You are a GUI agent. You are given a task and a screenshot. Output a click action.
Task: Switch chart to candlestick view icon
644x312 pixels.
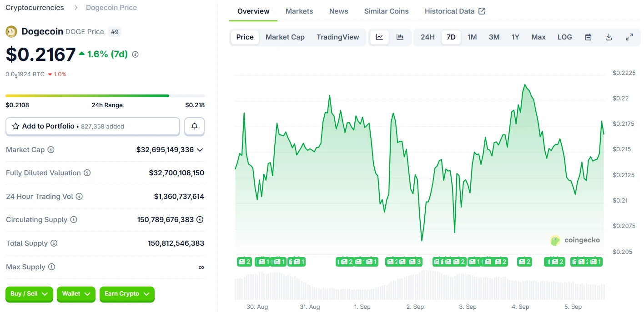(x=400, y=37)
